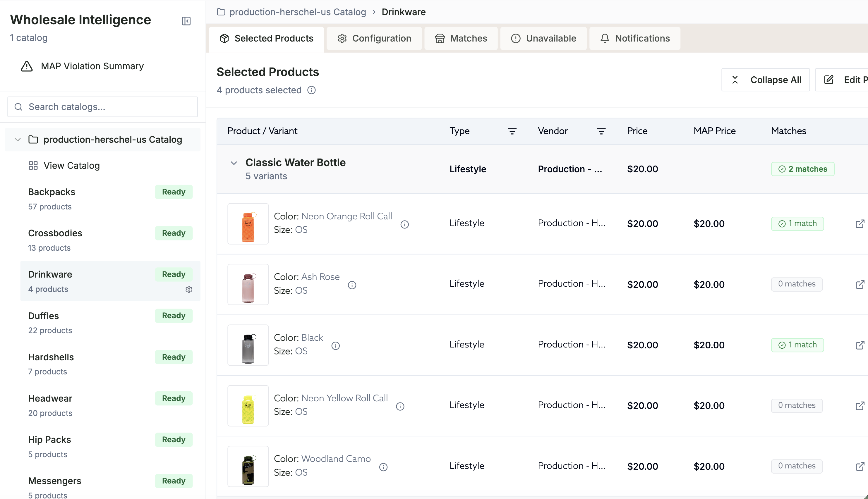Collapse production-herschel-us Catalog tree
This screenshot has width=868, height=499.
pos(18,140)
